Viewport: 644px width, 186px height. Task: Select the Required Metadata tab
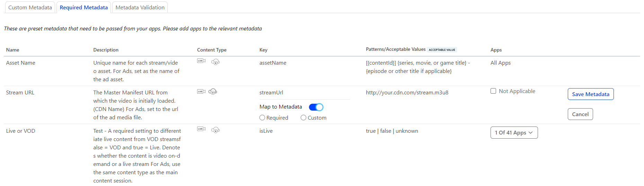pyautogui.click(x=83, y=8)
